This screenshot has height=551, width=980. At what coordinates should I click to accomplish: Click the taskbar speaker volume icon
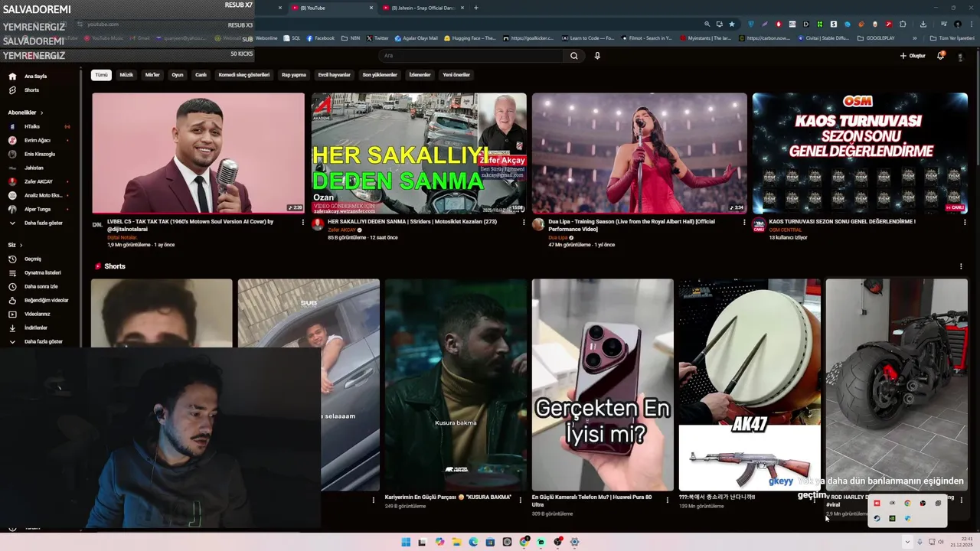click(941, 542)
